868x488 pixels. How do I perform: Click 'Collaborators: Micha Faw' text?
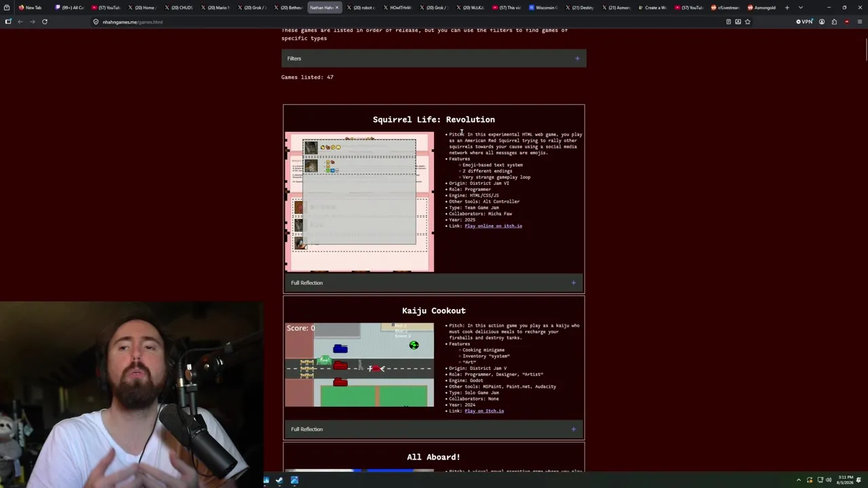[480, 213]
